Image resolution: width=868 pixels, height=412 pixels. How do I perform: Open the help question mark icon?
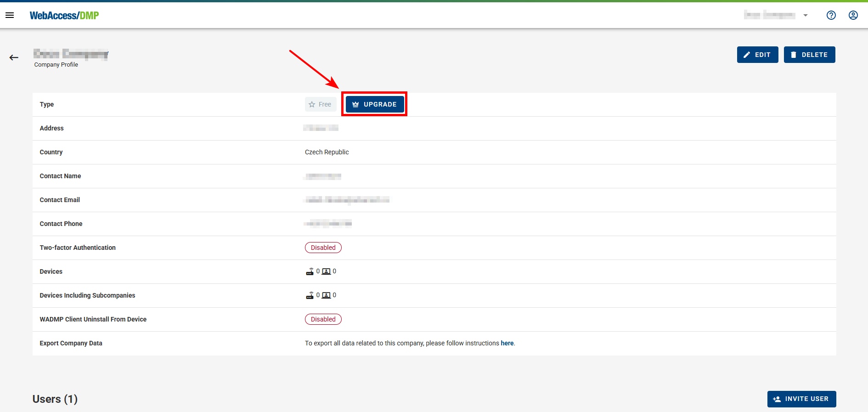(831, 15)
